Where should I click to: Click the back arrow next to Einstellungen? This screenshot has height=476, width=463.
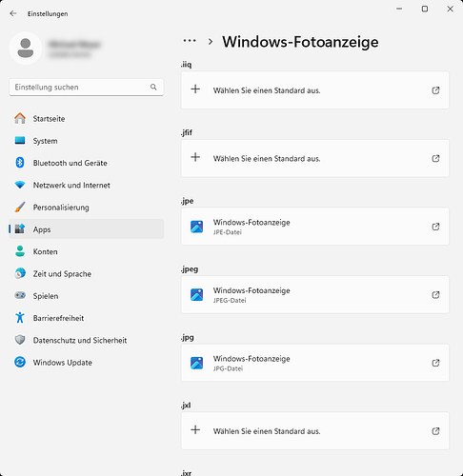[13, 13]
